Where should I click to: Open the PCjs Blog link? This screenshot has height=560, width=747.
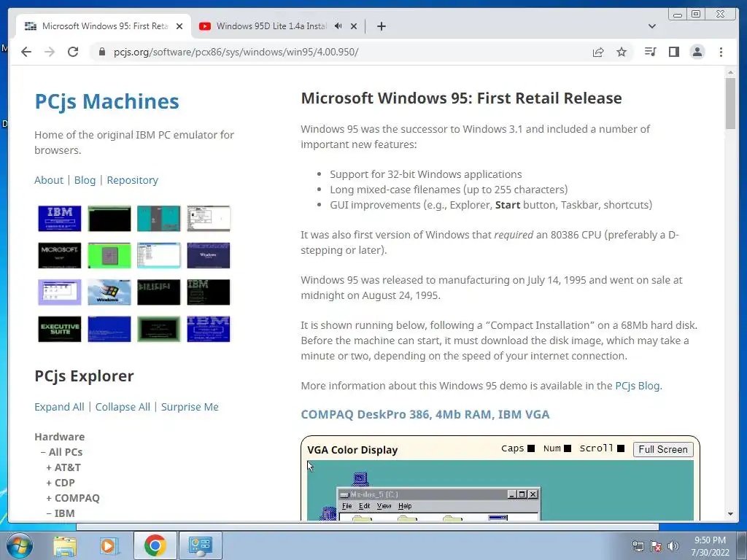(x=638, y=386)
